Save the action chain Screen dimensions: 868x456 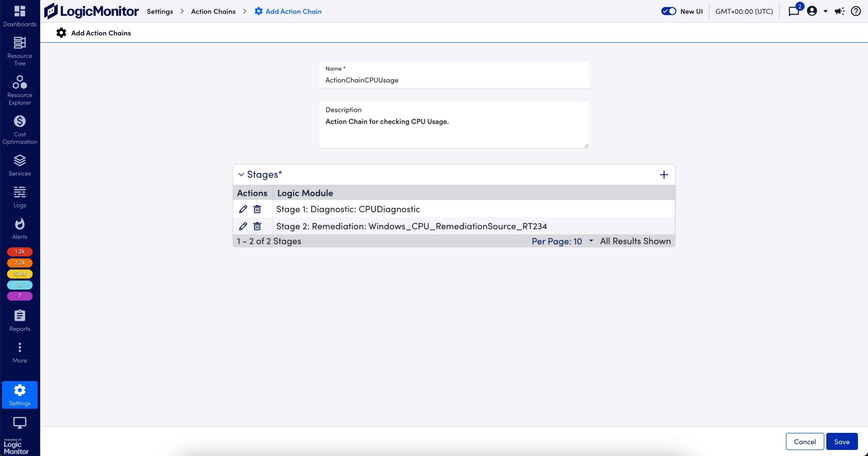[x=842, y=441]
